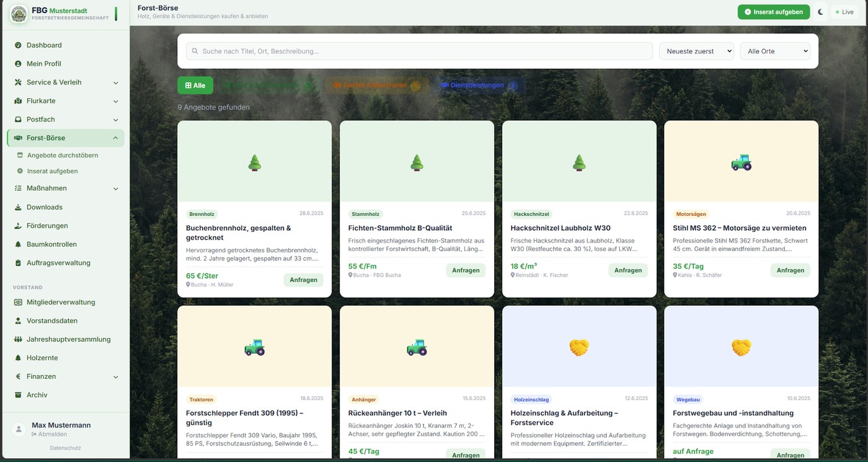Click the Abmelden logout link
This screenshot has width=868, height=462.
pos(49,435)
